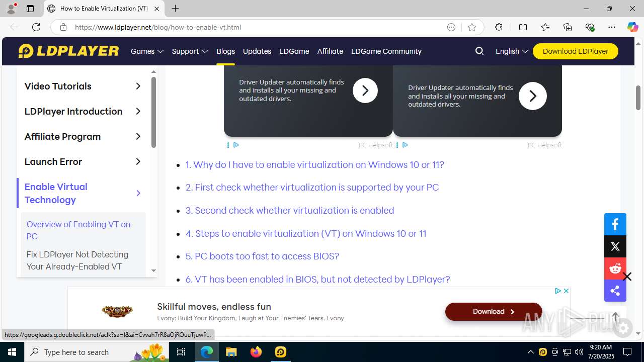Expand the Games dropdown menu
Viewport: 644px width, 362px height.
pyautogui.click(x=147, y=51)
